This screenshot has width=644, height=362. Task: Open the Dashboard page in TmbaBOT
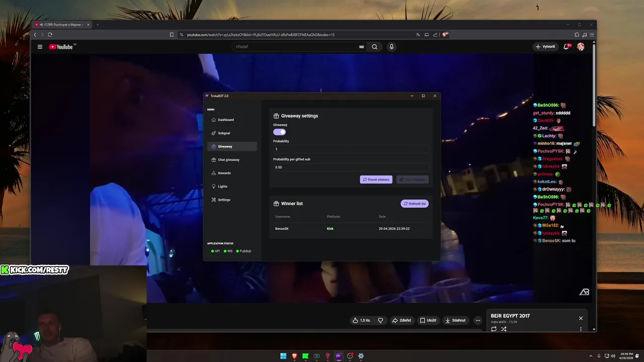(232, 120)
